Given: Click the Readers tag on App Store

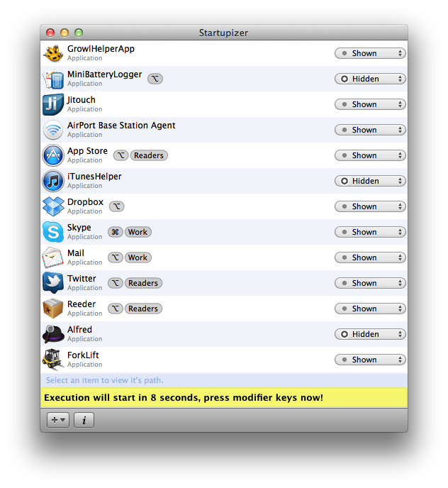Looking at the screenshot, I should [x=149, y=155].
